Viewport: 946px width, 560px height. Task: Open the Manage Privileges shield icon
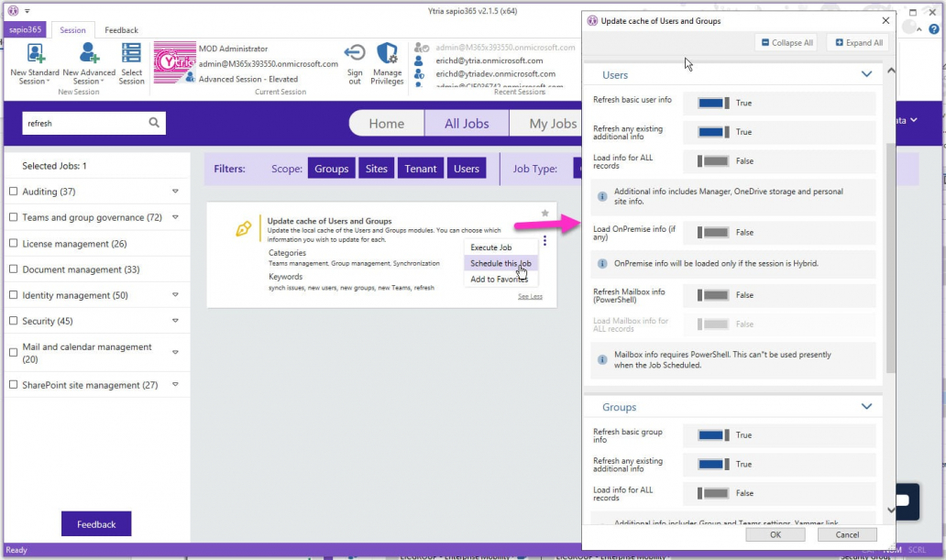[387, 53]
